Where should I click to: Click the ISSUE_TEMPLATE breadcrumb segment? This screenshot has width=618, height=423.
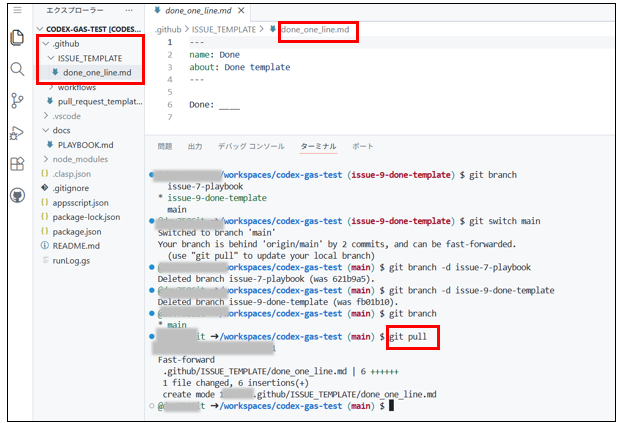click(x=224, y=30)
